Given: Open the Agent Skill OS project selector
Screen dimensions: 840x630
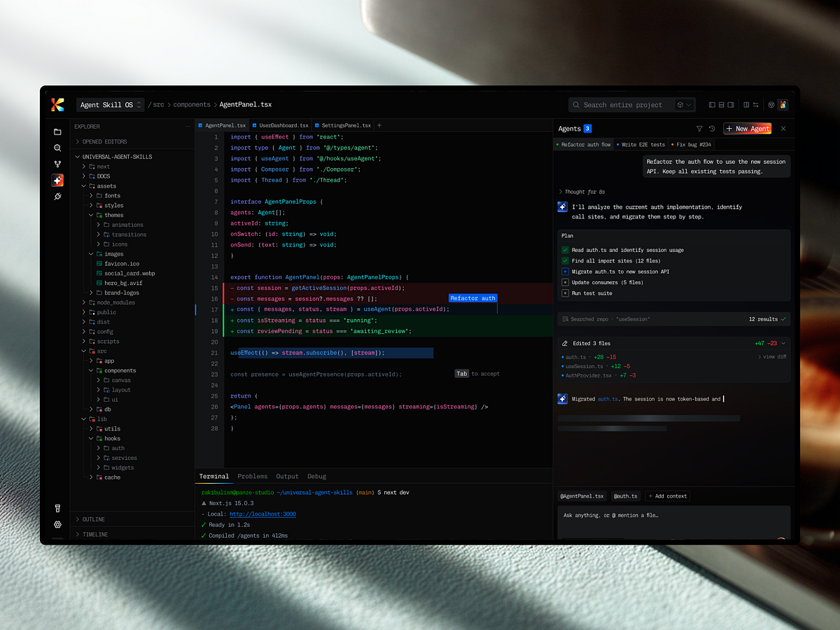Looking at the screenshot, I should [x=111, y=105].
